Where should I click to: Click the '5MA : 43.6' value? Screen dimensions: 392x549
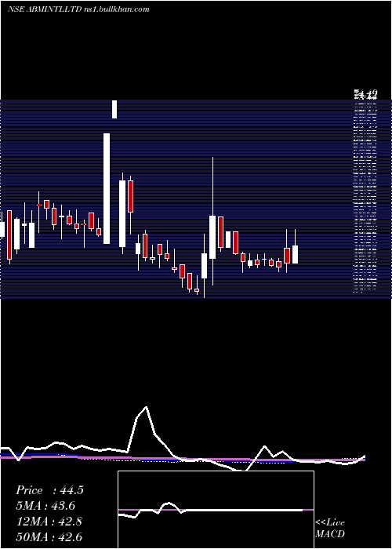click(45, 506)
